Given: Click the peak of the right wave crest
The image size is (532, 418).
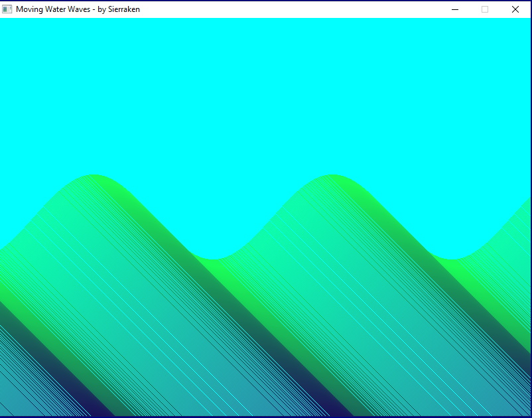Looking at the screenshot, I should coord(332,176).
